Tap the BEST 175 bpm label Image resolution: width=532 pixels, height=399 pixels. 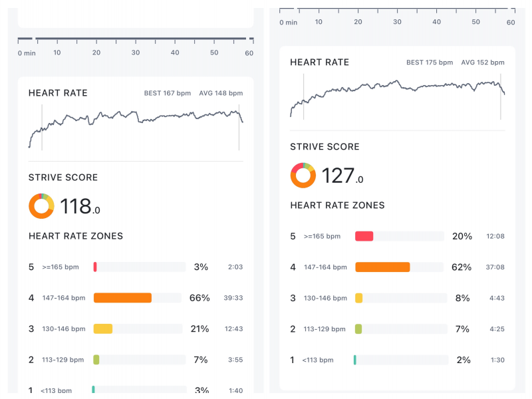click(429, 63)
